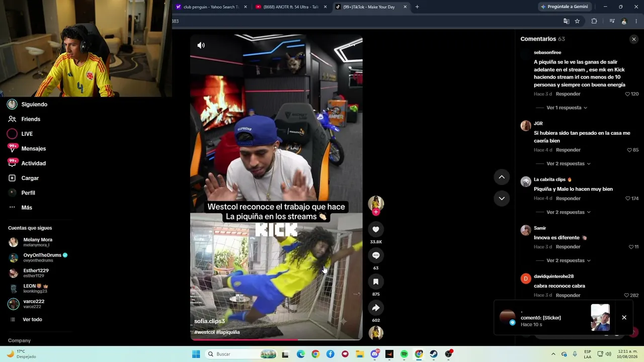This screenshot has width=644, height=362.
Task: Open the sticker notification video thumbnail
Action: (x=600, y=317)
